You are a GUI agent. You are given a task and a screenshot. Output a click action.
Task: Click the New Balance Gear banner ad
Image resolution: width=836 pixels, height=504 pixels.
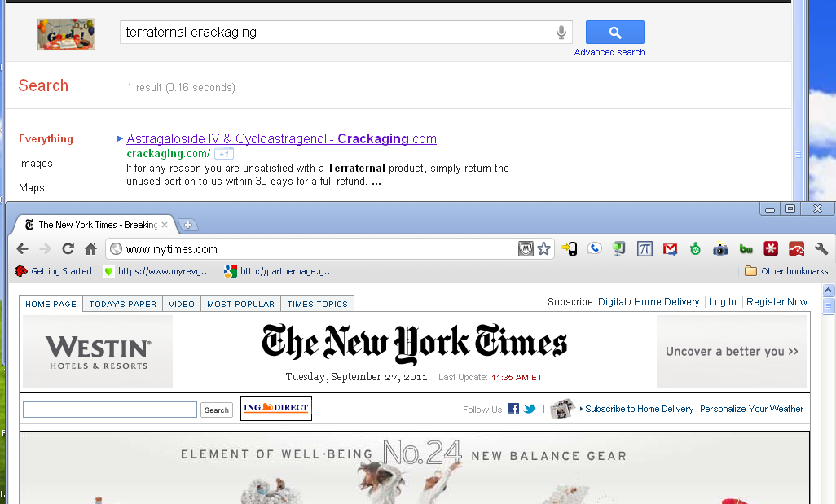click(x=414, y=468)
